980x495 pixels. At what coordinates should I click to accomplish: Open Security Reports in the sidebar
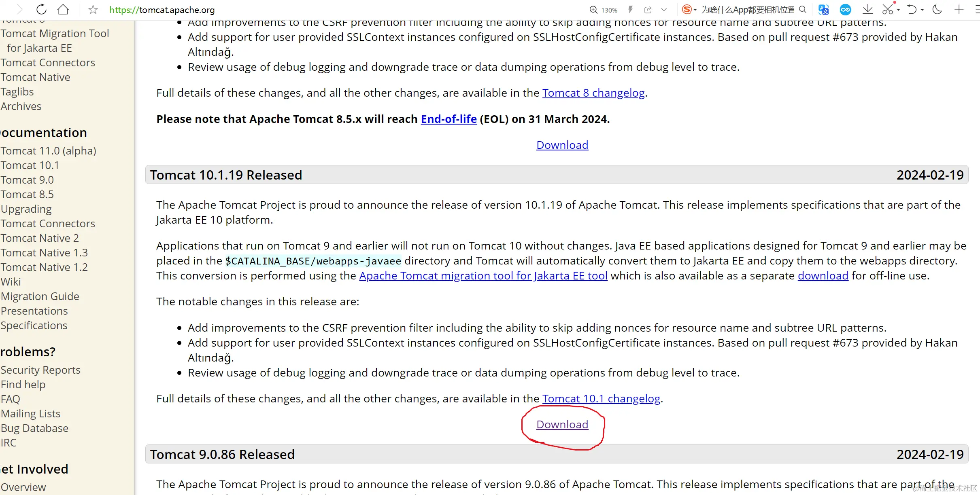pos(40,370)
